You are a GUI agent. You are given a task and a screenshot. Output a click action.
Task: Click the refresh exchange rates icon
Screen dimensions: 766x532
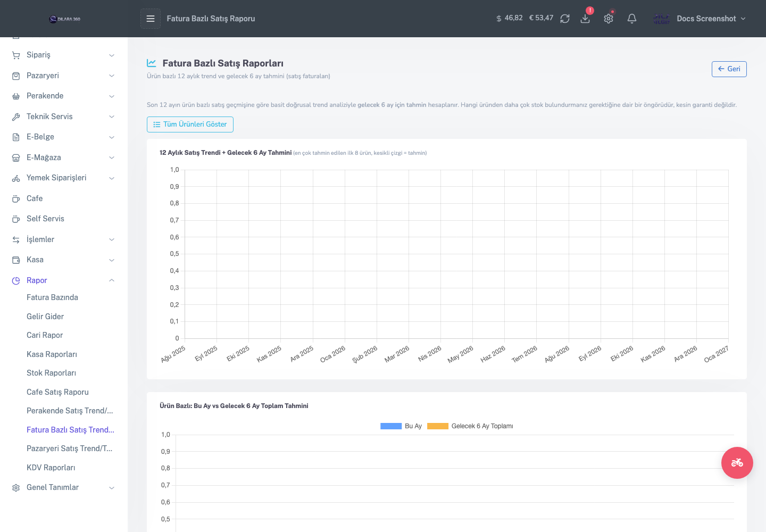(565, 19)
